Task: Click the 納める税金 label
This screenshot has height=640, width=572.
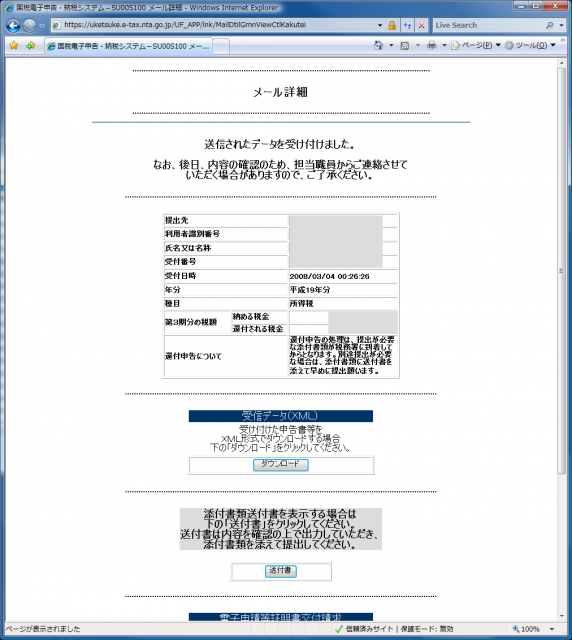Action: coord(251,317)
